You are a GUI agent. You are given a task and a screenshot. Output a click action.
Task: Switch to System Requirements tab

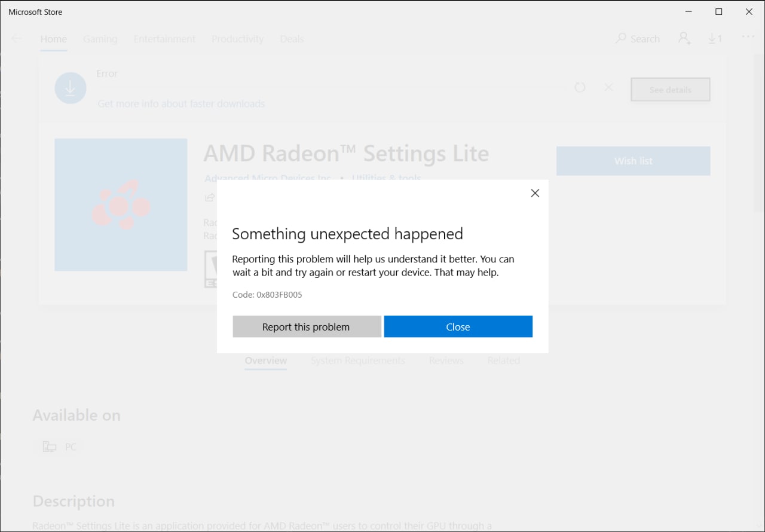[x=358, y=360]
